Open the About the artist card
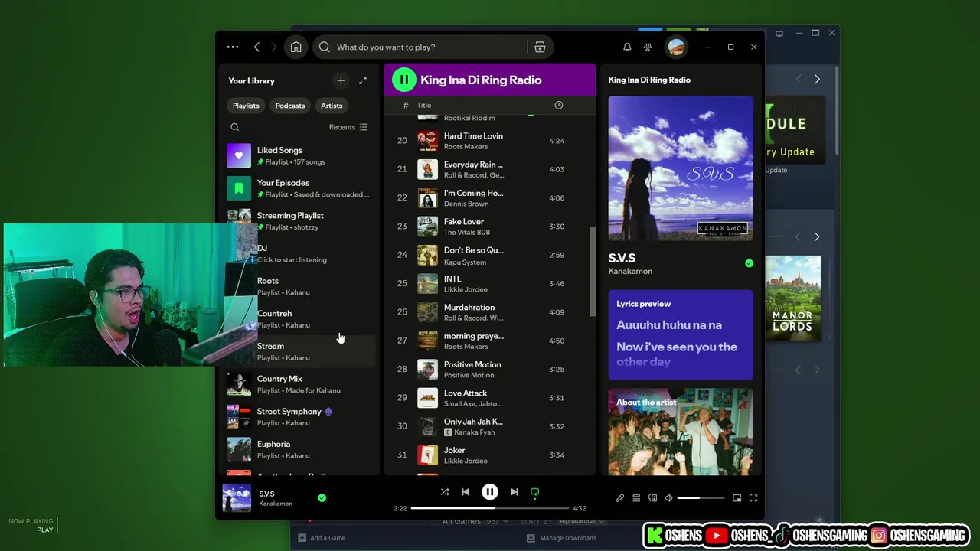The width and height of the screenshot is (980, 551). [681, 432]
